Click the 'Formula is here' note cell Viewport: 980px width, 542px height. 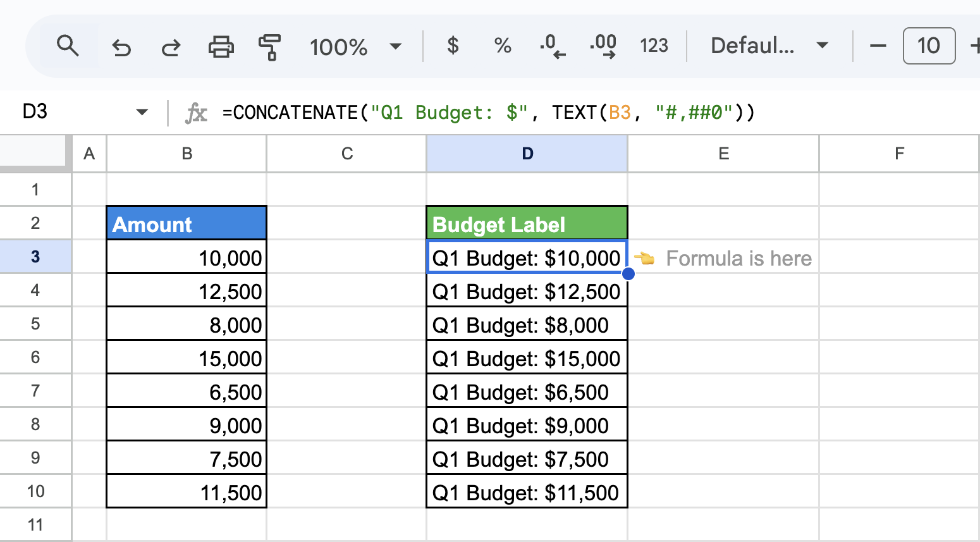723,256
